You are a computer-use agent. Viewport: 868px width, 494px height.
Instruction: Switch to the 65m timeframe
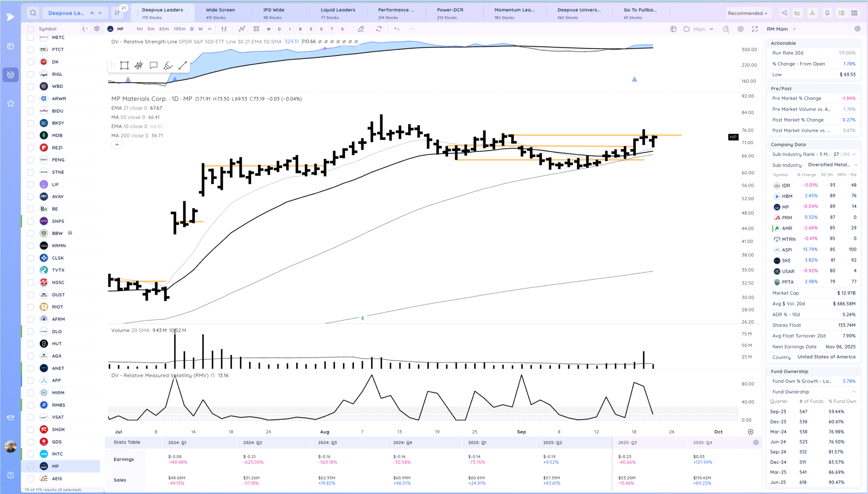164,29
